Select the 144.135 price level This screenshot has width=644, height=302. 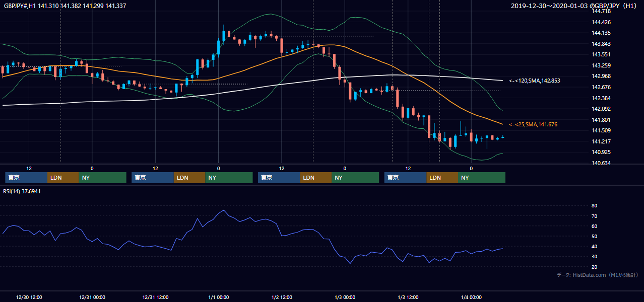601,33
